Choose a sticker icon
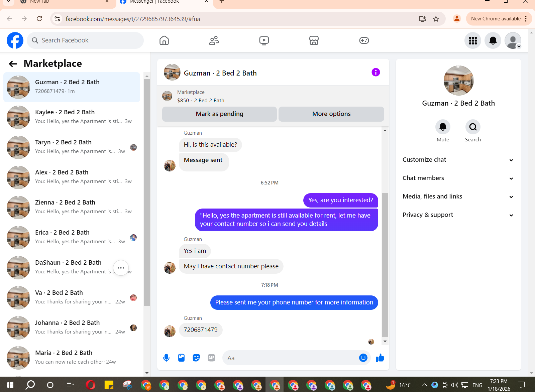Viewport: 535px width, 392px height. point(196,358)
